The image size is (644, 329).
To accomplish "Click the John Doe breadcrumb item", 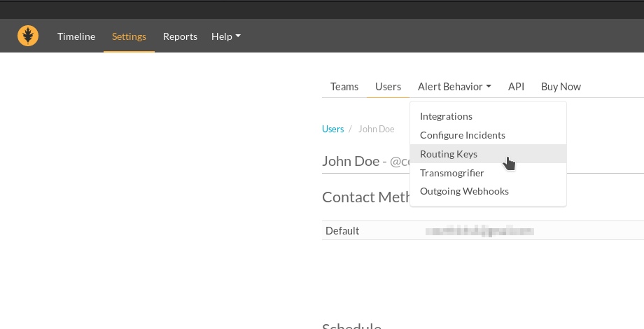I will [376, 129].
